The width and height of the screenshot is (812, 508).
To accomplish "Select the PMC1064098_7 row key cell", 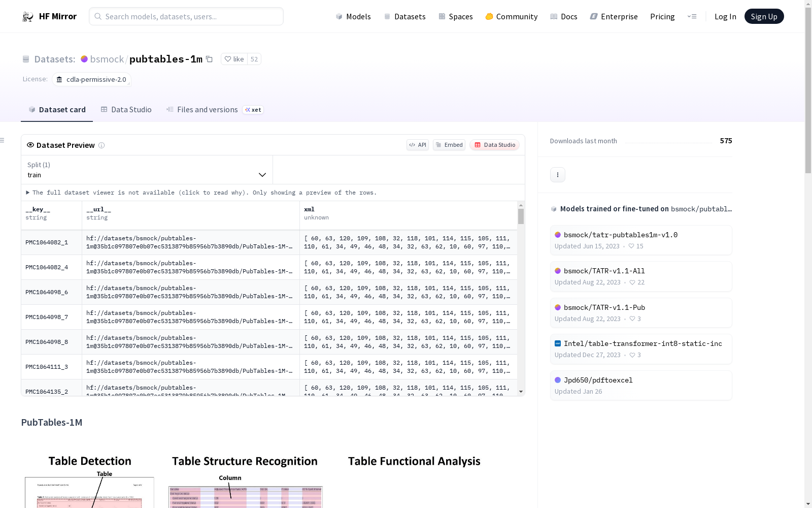I will [x=51, y=317].
